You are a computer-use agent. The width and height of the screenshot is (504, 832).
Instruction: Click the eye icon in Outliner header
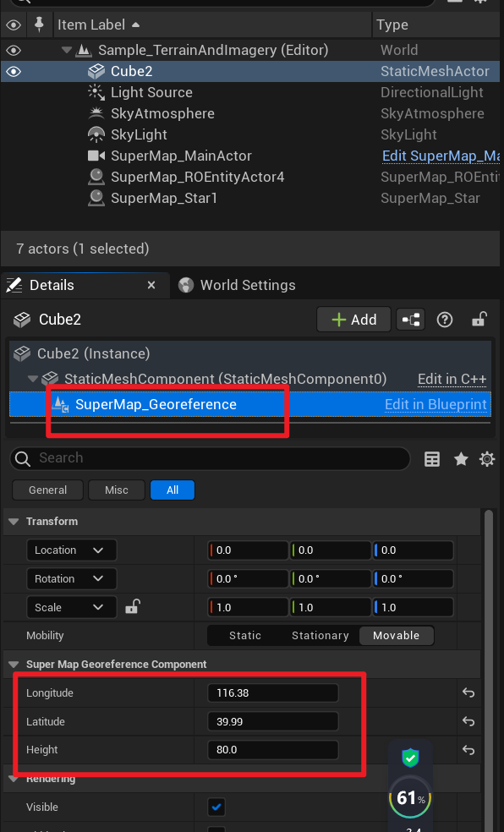(14, 25)
